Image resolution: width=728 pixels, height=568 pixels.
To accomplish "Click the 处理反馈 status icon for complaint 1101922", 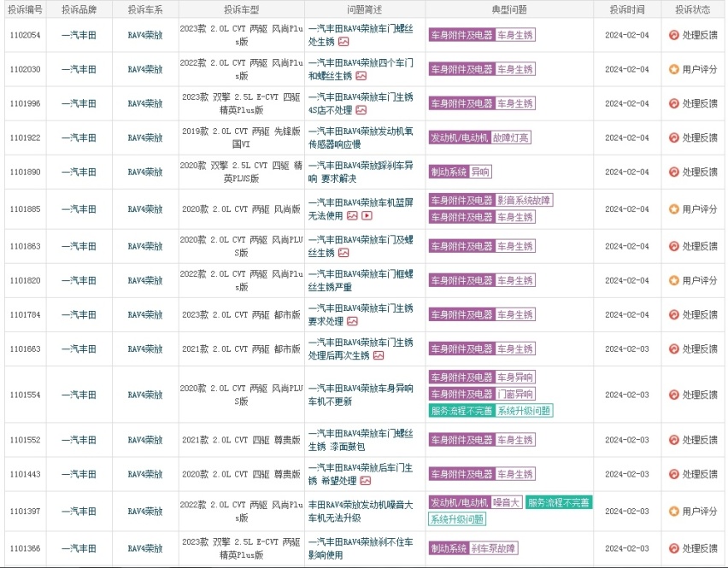I will tap(673, 138).
